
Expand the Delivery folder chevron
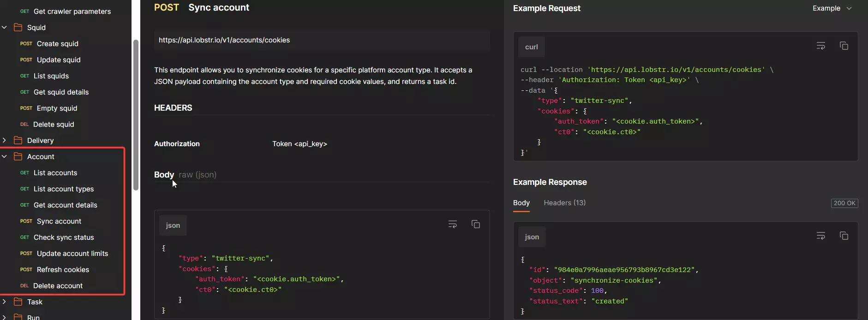[x=4, y=140]
